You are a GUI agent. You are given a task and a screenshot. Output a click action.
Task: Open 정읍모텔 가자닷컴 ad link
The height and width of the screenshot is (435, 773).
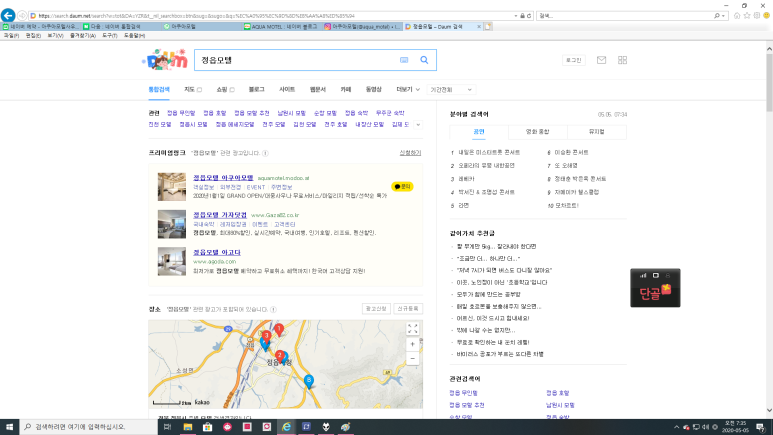220,215
